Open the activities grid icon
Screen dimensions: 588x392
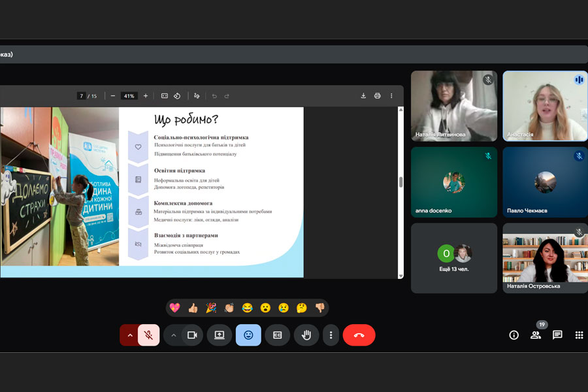coord(579,335)
